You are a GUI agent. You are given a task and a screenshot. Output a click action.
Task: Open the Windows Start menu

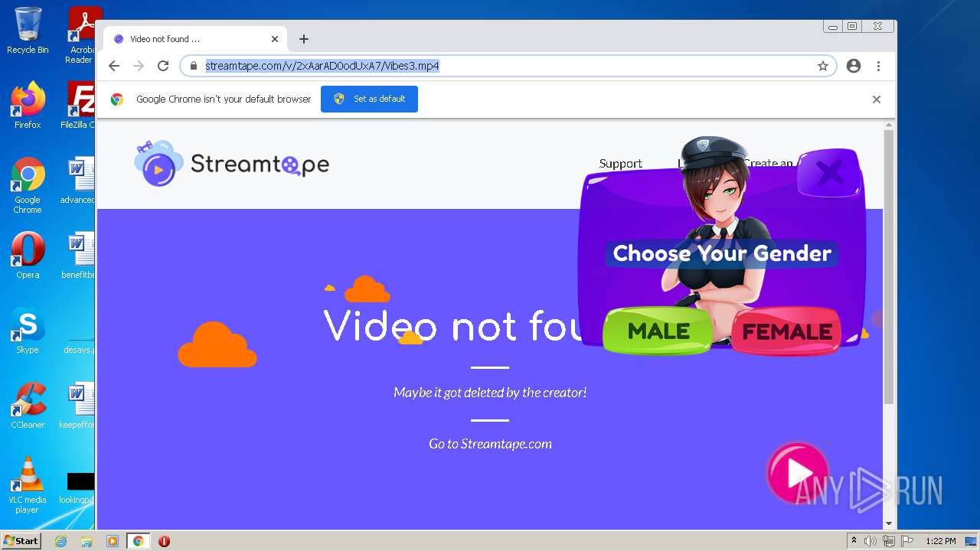(x=21, y=541)
